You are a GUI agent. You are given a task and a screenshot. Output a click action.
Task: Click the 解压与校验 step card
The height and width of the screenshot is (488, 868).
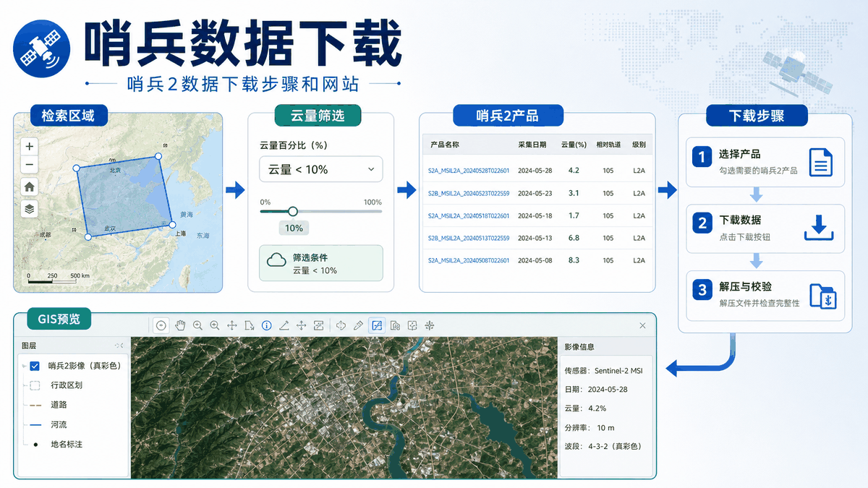pyautogui.click(x=765, y=296)
